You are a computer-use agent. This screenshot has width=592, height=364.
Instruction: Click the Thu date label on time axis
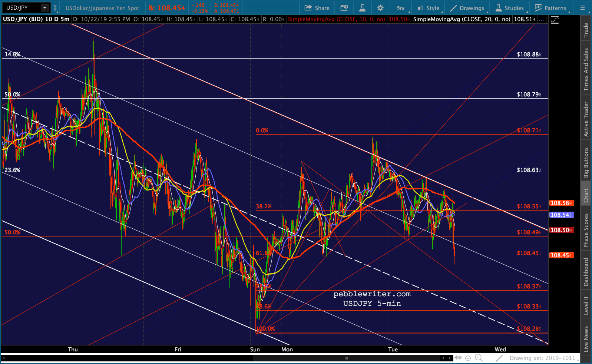(x=73, y=349)
